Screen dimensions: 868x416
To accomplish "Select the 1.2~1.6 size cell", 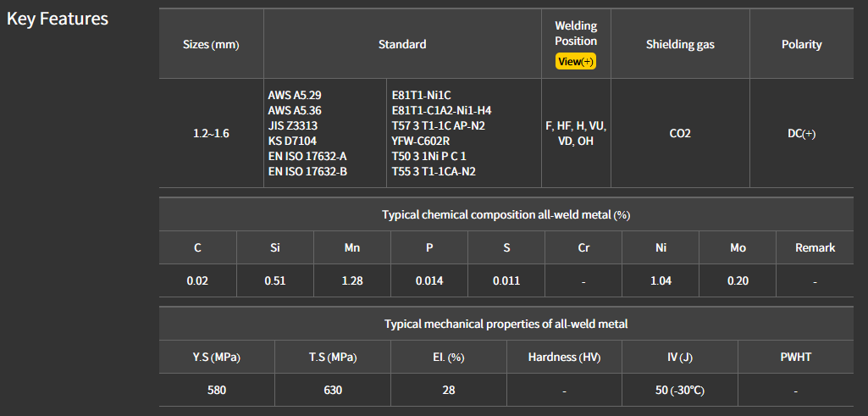I will point(211,134).
